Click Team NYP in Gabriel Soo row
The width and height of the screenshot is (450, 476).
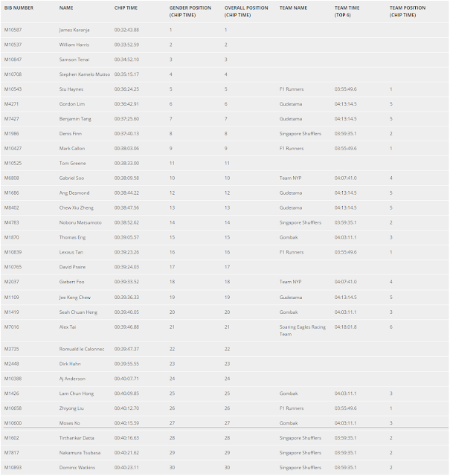290,178
